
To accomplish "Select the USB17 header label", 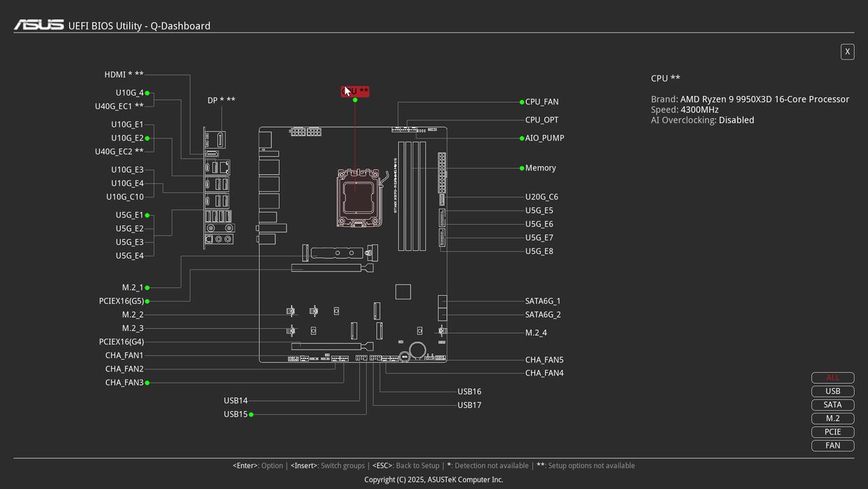I will [x=470, y=406].
